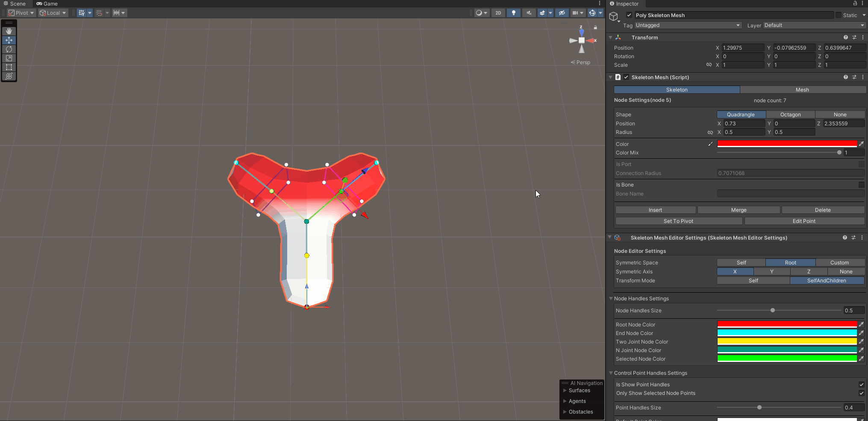Click the Set To Pivot button
The height and width of the screenshot is (421, 868).
678,221
